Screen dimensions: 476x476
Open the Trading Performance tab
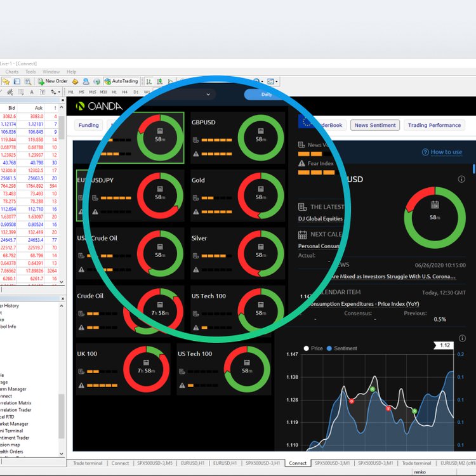tap(434, 126)
